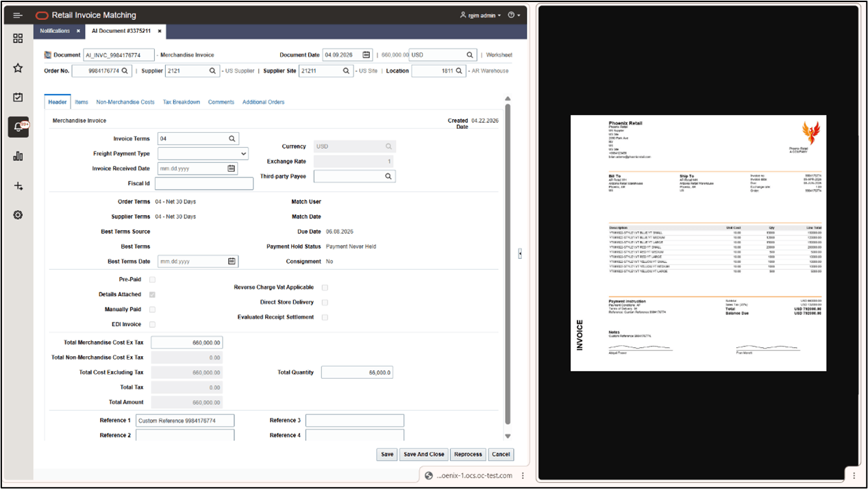The height and width of the screenshot is (489, 868).
Task: Collapse the invoice image panel splitter arrow
Action: tap(520, 253)
